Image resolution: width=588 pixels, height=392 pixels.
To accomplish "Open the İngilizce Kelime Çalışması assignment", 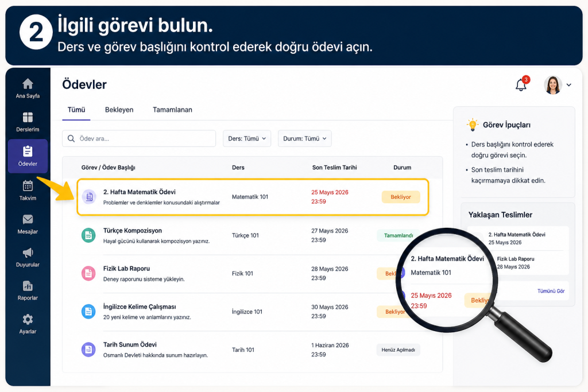I will tap(140, 306).
